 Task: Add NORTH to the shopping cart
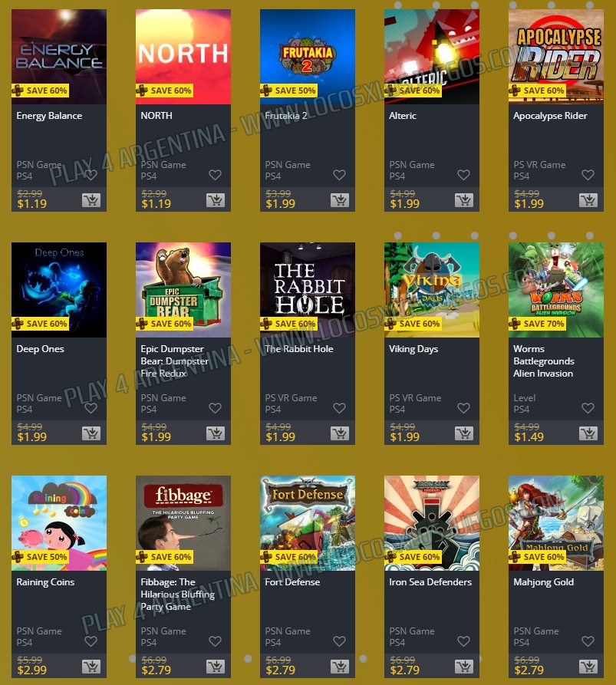point(216,200)
